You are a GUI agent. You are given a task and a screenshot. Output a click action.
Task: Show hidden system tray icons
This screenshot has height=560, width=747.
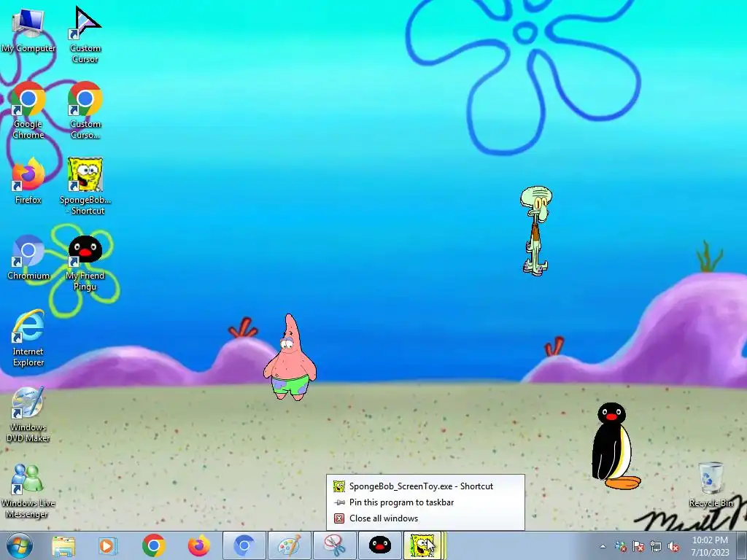(x=603, y=546)
